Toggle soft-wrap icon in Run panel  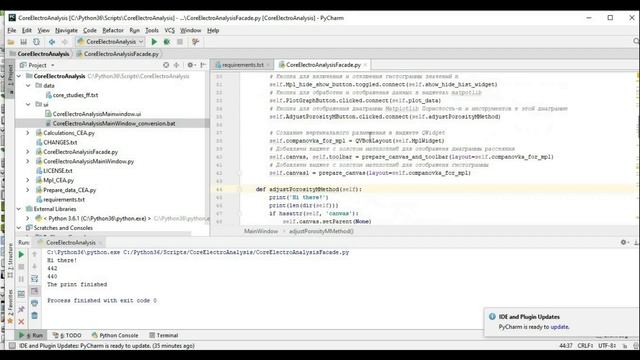click(35, 279)
